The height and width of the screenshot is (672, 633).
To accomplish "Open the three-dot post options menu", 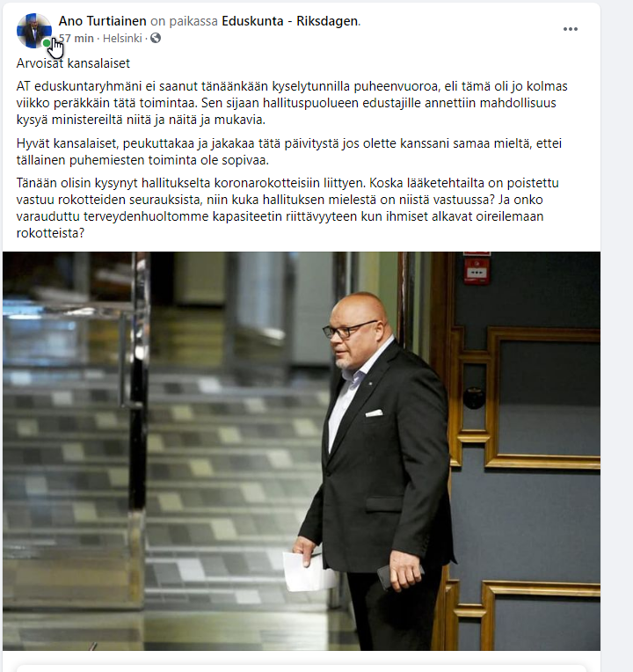I will tap(570, 29).
